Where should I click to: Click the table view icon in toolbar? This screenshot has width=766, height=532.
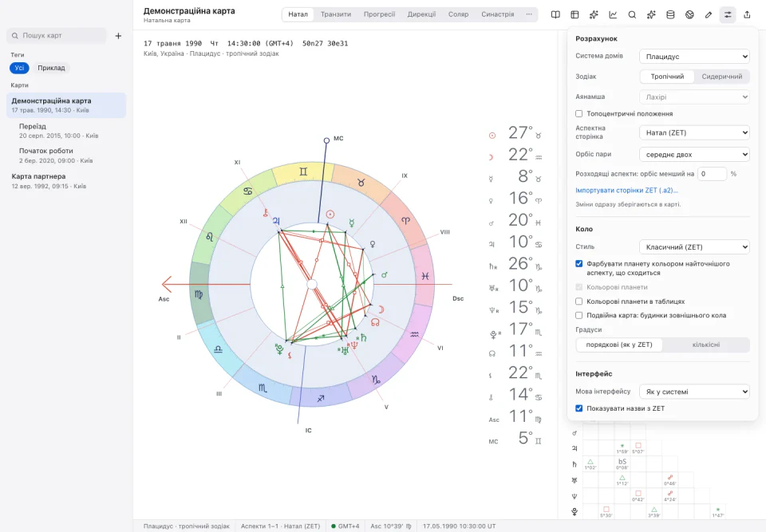(x=574, y=14)
